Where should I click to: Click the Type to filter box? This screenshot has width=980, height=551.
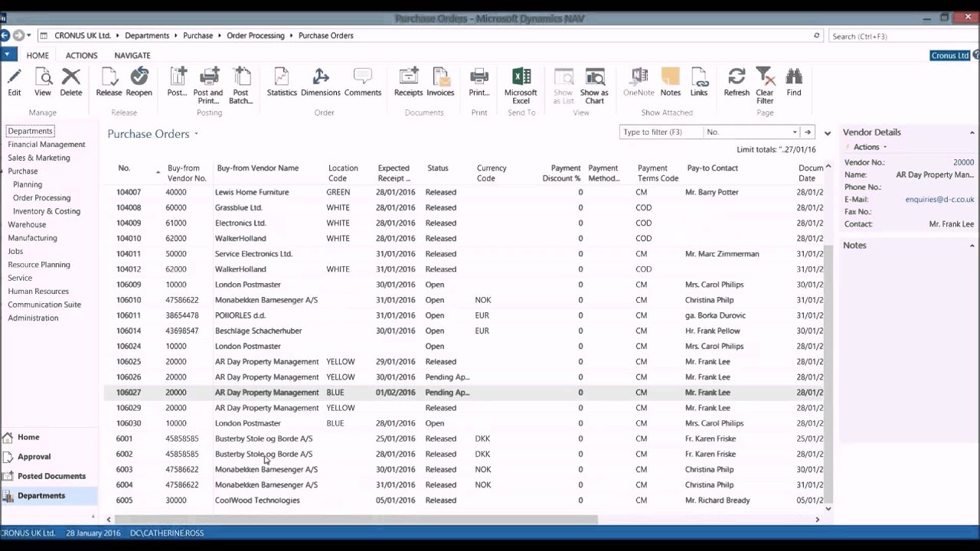[x=661, y=132]
